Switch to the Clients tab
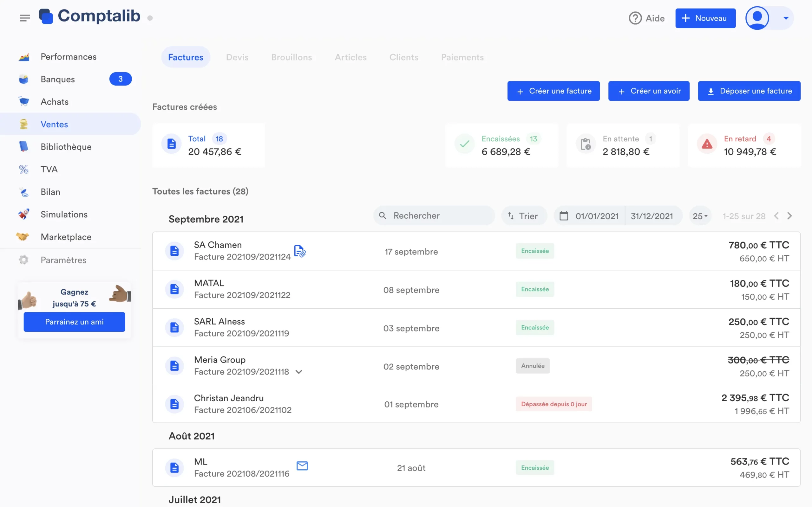This screenshot has width=812, height=507. point(404,57)
